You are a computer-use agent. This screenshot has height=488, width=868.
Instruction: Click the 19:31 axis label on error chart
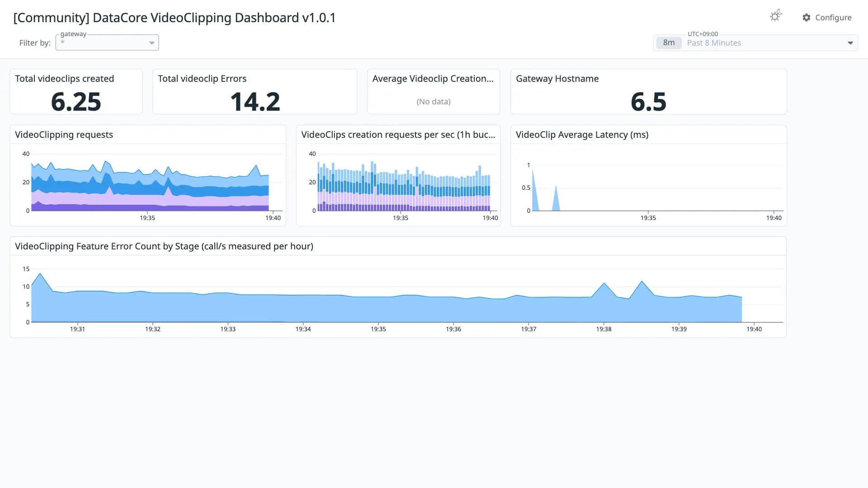[77, 329]
